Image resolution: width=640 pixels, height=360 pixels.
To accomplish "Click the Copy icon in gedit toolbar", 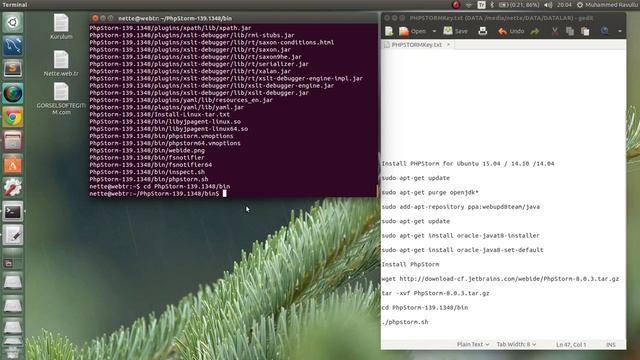I will coord(570,31).
